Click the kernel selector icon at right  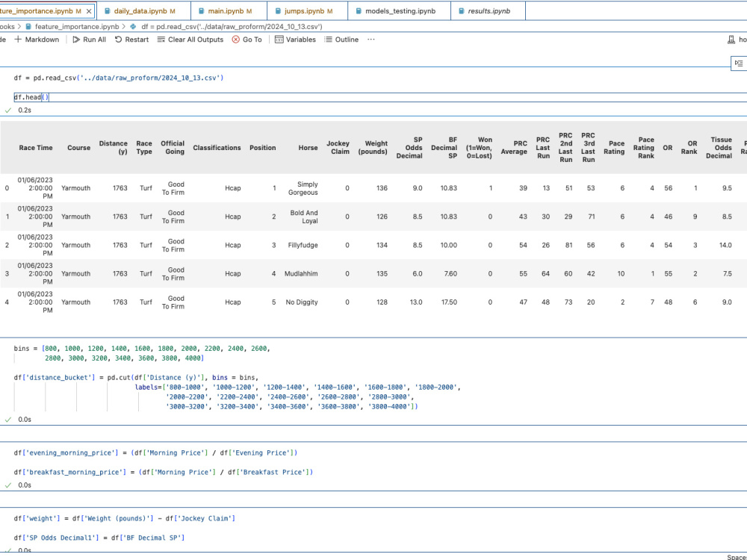731,40
